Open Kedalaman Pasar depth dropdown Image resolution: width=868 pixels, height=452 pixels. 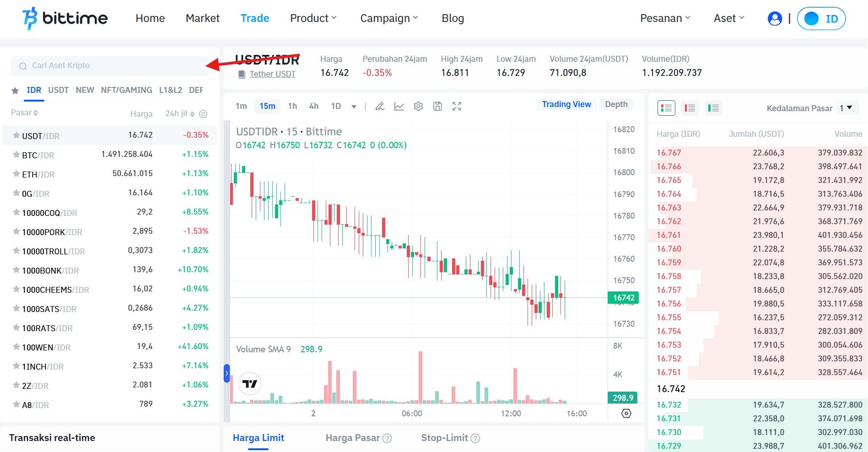[846, 108]
